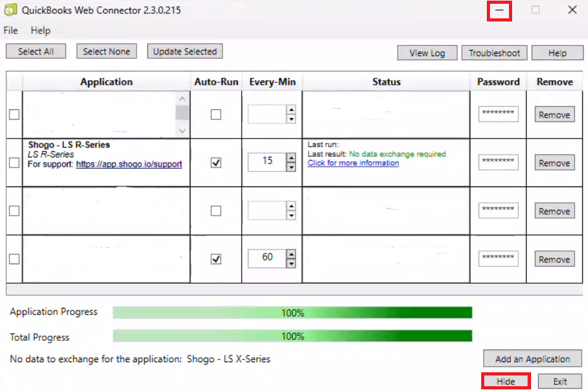
Task: Open the View Log button
Action: tap(427, 53)
